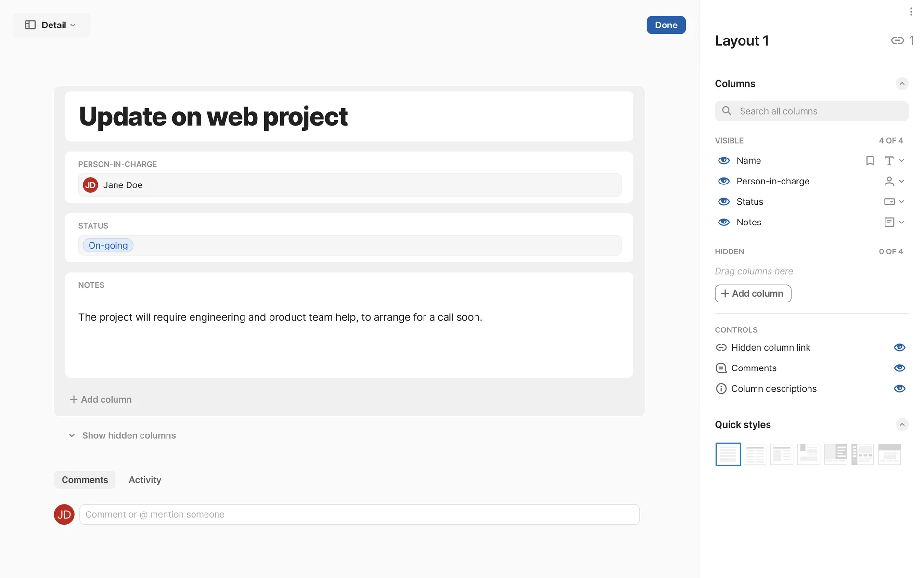Screen dimensions: 924x578
Task: Click the notes type icon for Notes column
Action: pos(889,222)
